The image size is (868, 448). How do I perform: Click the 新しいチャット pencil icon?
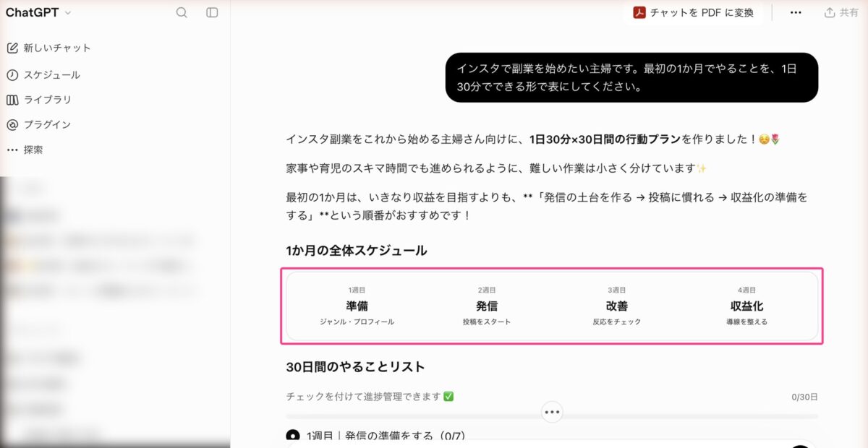(12, 48)
